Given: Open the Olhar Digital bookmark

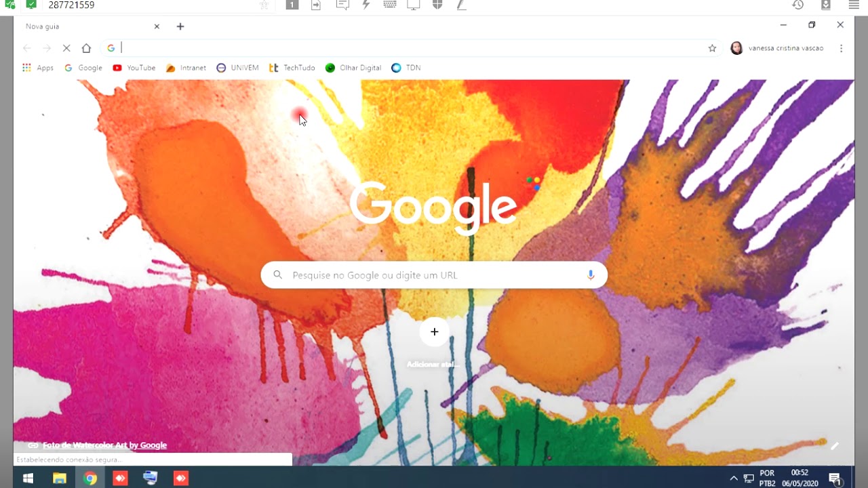Looking at the screenshot, I should pos(353,68).
